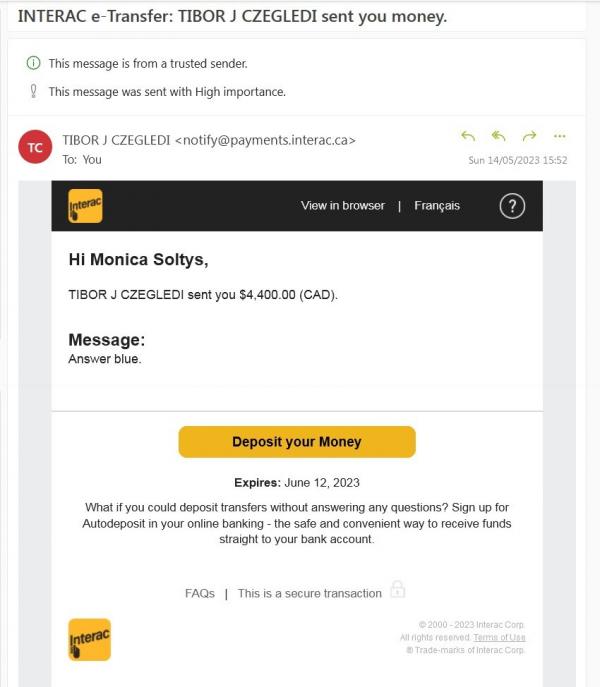This screenshot has height=687, width=600.
Task: Open the FAQs link
Action: [x=200, y=593]
